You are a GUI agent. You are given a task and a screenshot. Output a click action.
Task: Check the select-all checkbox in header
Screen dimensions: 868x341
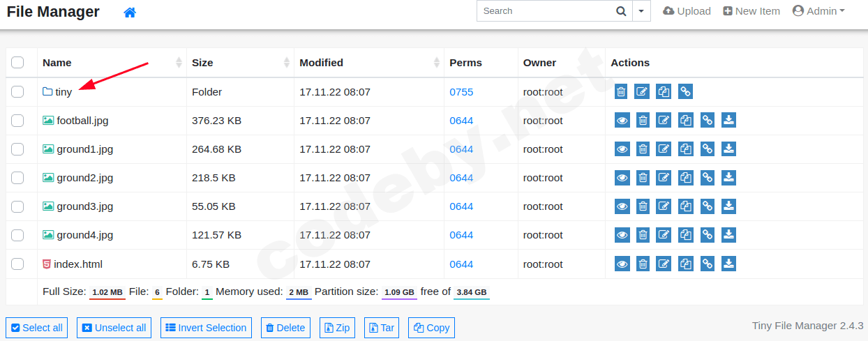[17, 63]
